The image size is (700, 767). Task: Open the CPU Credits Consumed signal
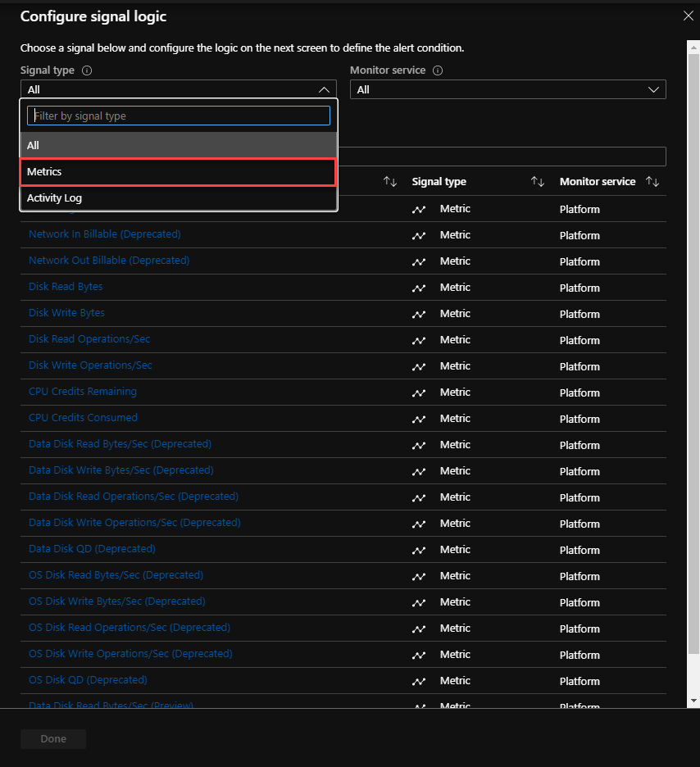(82, 418)
